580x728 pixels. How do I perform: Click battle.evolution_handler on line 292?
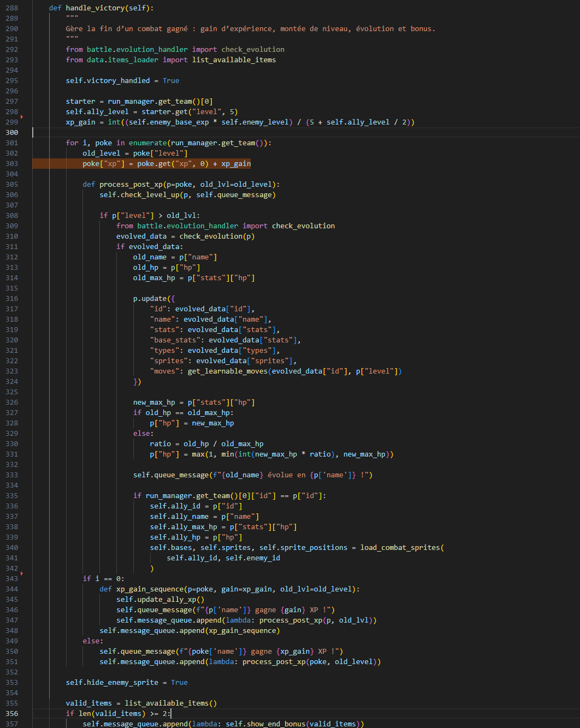click(137, 50)
